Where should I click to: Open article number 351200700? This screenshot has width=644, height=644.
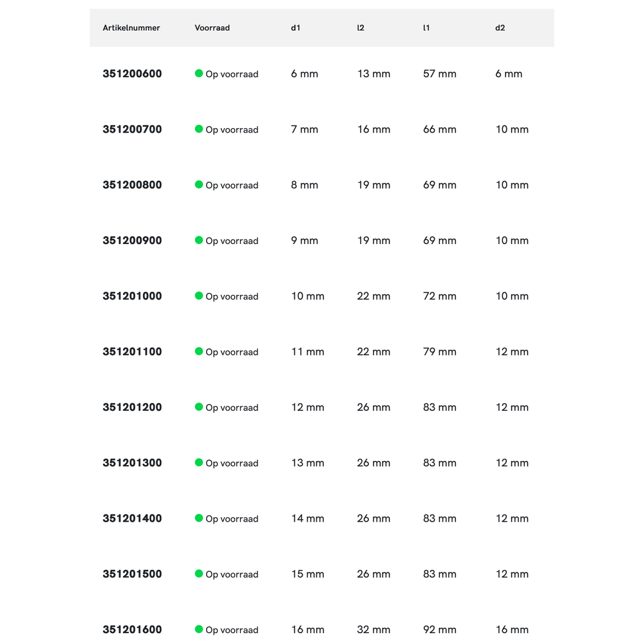click(x=132, y=129)
